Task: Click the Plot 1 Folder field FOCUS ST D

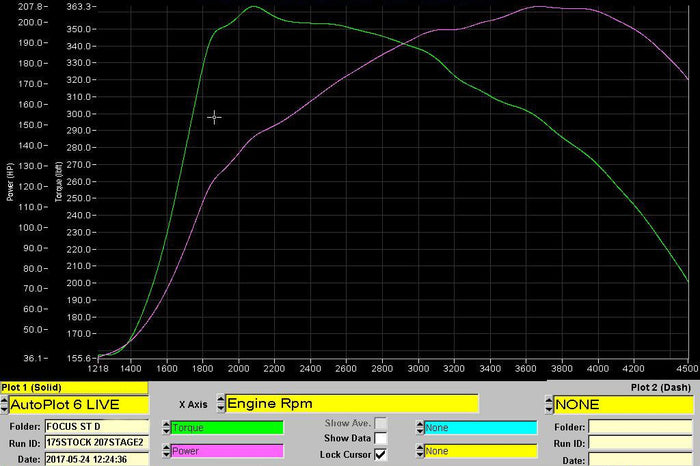Action: point(96,427)
